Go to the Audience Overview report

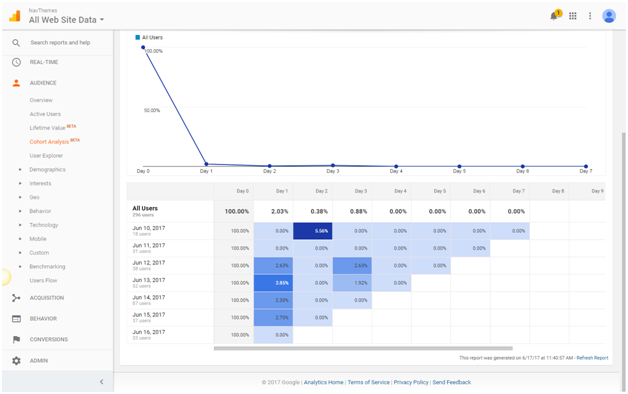pyautogui.click(x=41, y=100)
